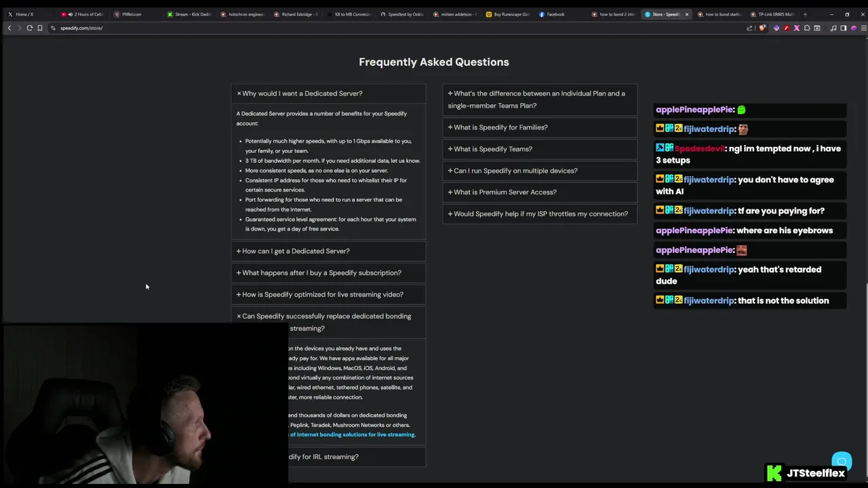
Task: Open the browser hamburger main menu
Action: (x=863, y=28)
